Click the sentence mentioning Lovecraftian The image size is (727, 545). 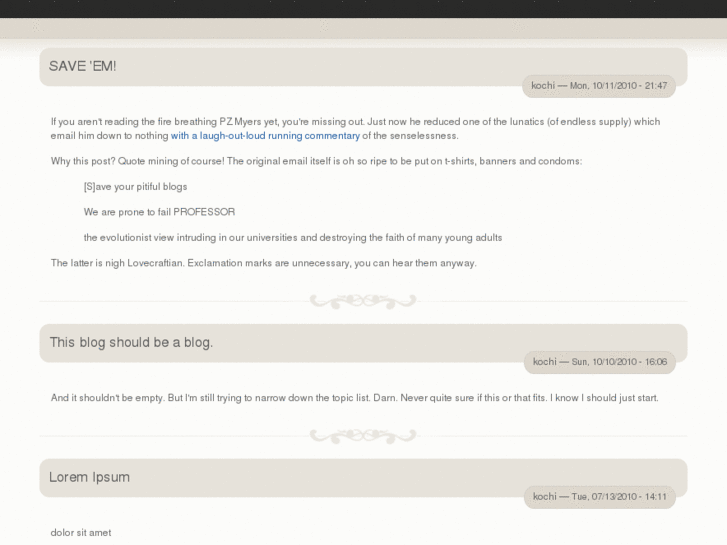263,263
